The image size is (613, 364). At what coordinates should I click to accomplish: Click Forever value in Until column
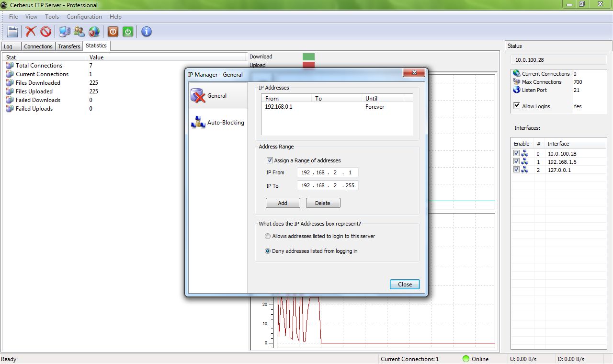point(375,107)
